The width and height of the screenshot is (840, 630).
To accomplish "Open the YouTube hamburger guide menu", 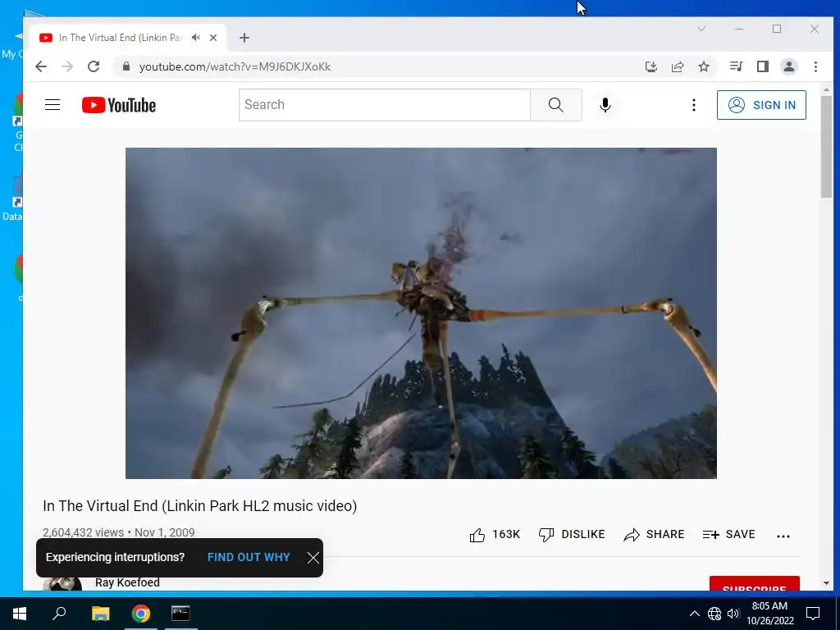I will 52,104.
